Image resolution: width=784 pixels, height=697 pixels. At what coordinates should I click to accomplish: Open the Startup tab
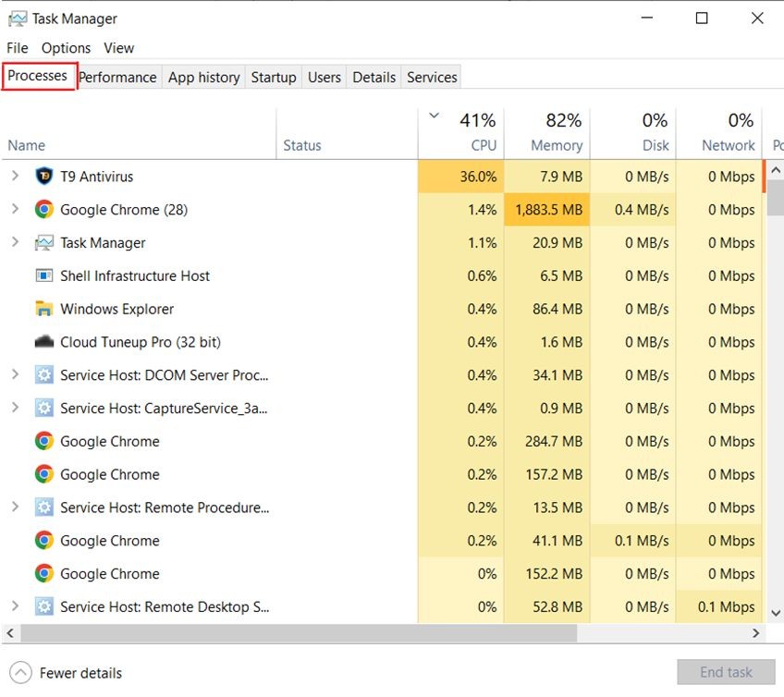click(x=274, y=78)
